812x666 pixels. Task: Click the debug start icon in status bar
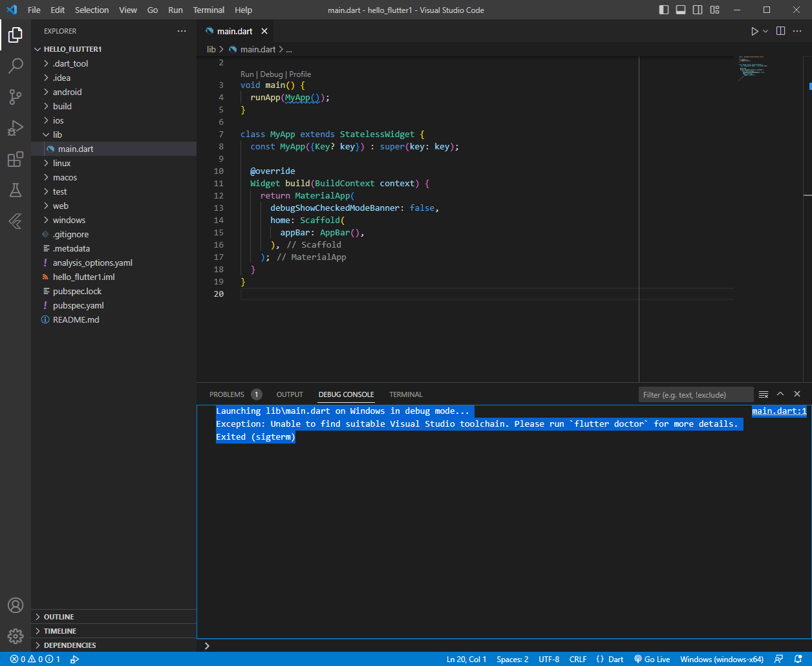tap(74, 660)
